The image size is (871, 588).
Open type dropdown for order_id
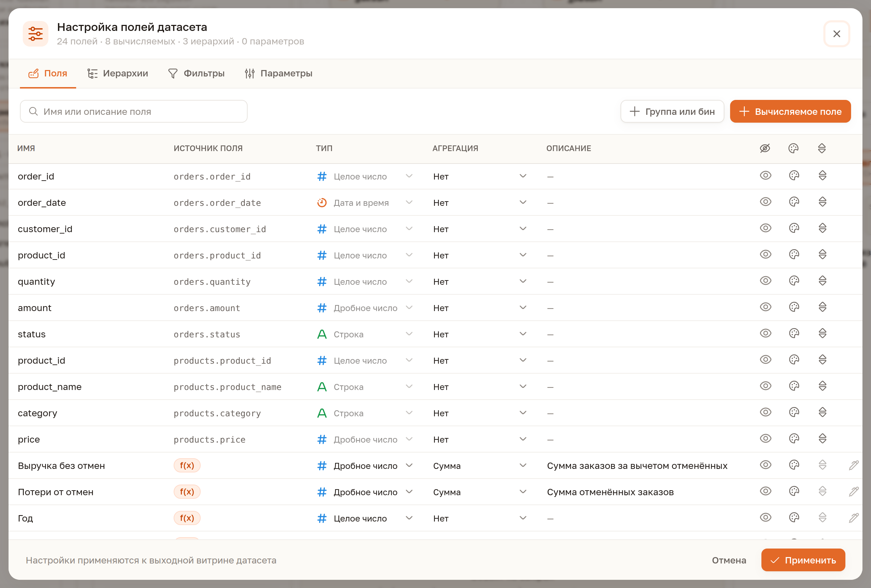(x=365, y=176)
